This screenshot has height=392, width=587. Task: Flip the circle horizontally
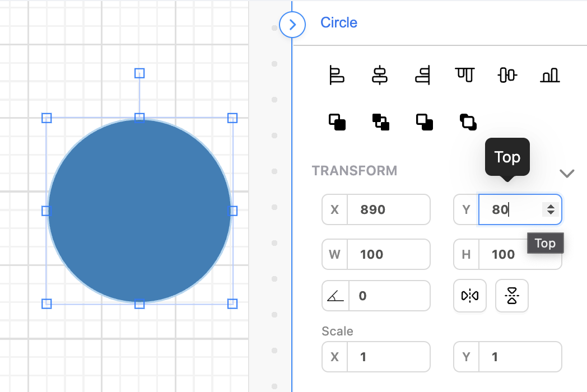(x=469, y=296)
